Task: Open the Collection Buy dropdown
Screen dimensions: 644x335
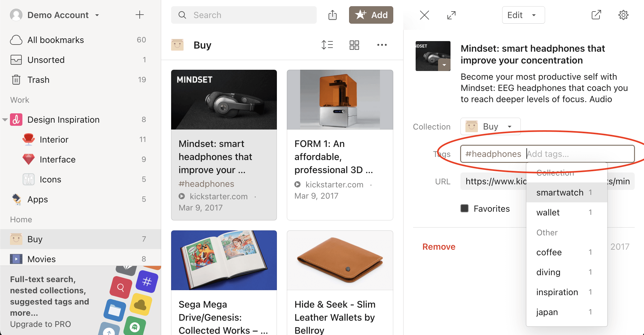Action: (x=490, y=126)
